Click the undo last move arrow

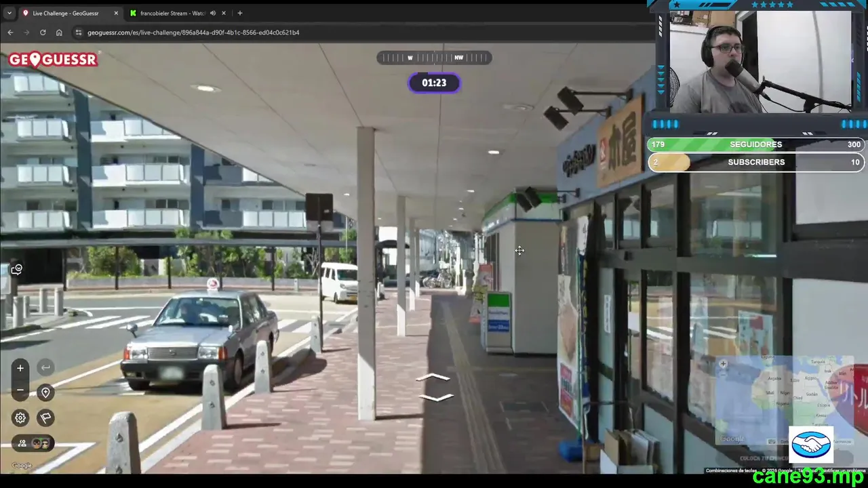(x=45, y=368)
